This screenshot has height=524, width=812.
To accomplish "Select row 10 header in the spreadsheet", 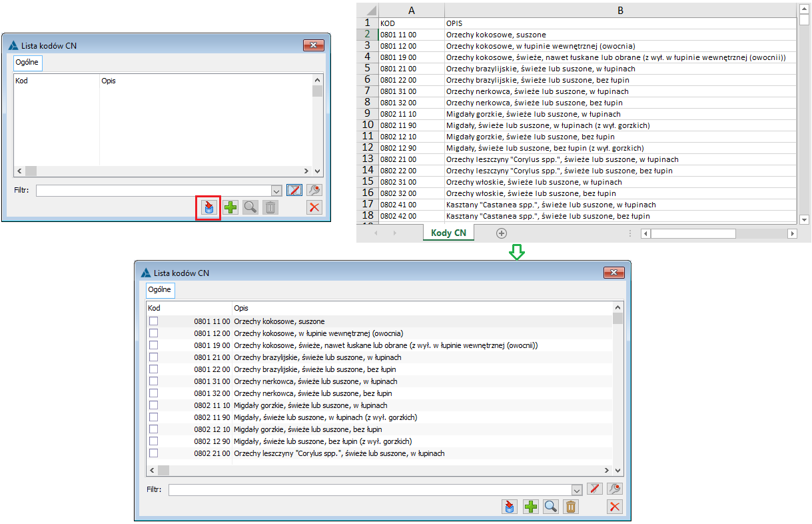I will (x=367, y=125).
